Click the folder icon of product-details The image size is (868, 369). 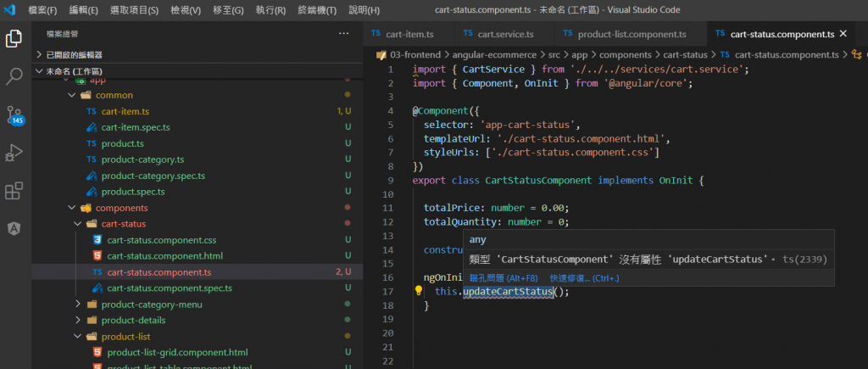click(92, 321)
